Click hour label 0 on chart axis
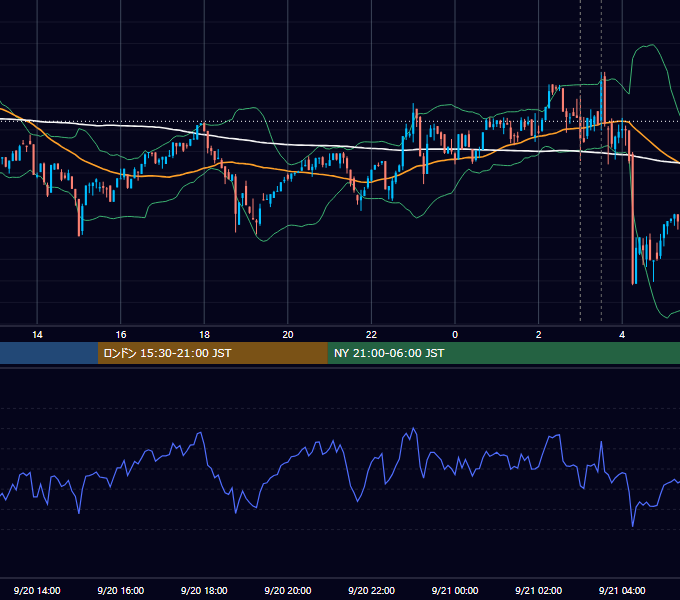Image resolution: width=680 pixels, height=600 pixels. tap(455, 335)
